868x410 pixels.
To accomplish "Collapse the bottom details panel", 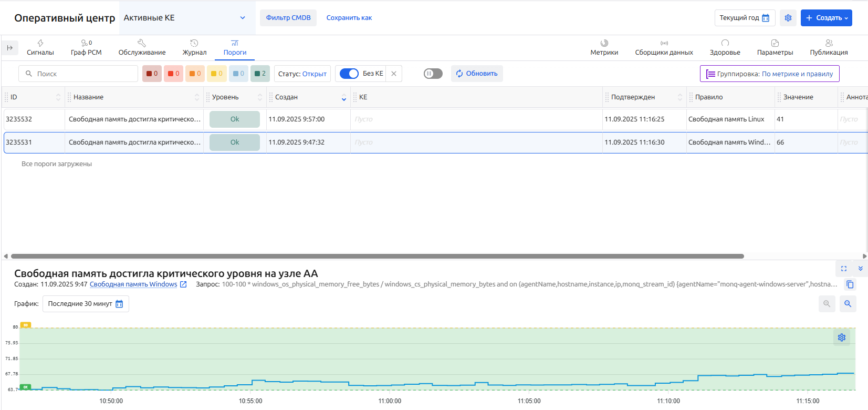I will 861,269.
